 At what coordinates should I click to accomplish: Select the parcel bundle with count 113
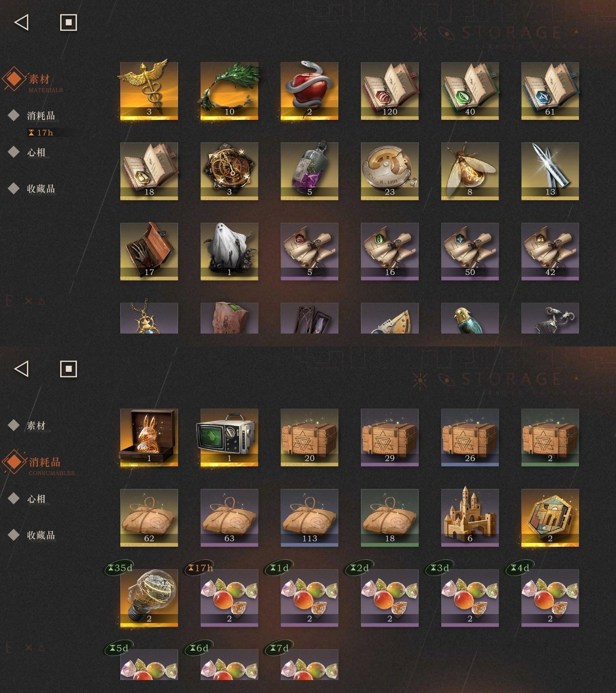pos(309,518)
